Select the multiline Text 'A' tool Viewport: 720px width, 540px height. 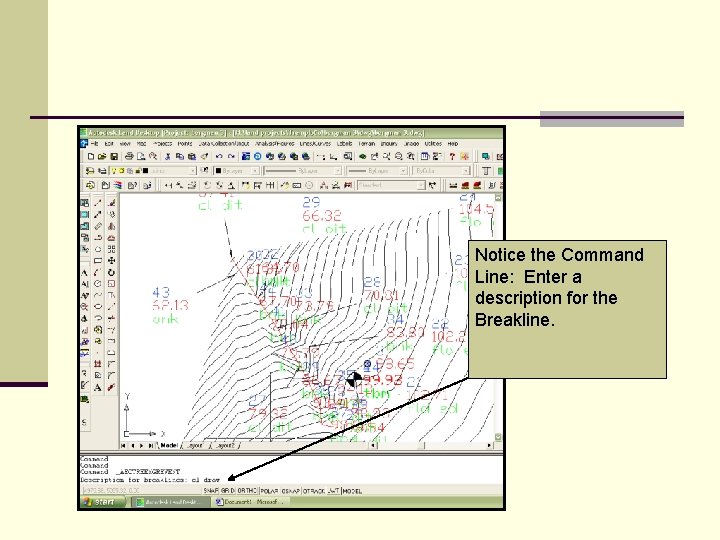point(98,387)
